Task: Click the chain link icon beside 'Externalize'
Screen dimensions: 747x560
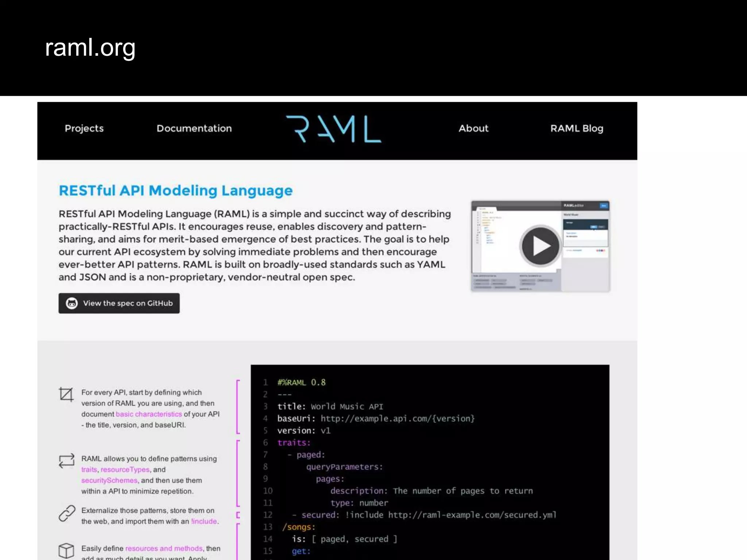Action: 67,513
